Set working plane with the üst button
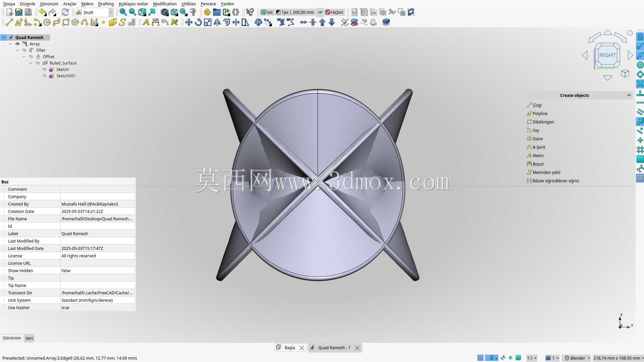 click(x=267, y=12)
